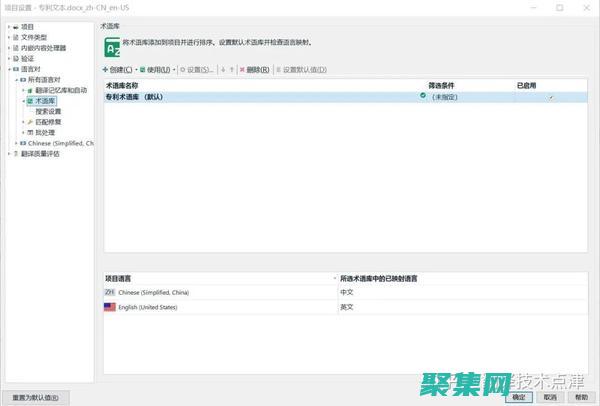The image size is (600, 406).
Task: Click the 翻译质量评估 node icon
Action: 16,154
